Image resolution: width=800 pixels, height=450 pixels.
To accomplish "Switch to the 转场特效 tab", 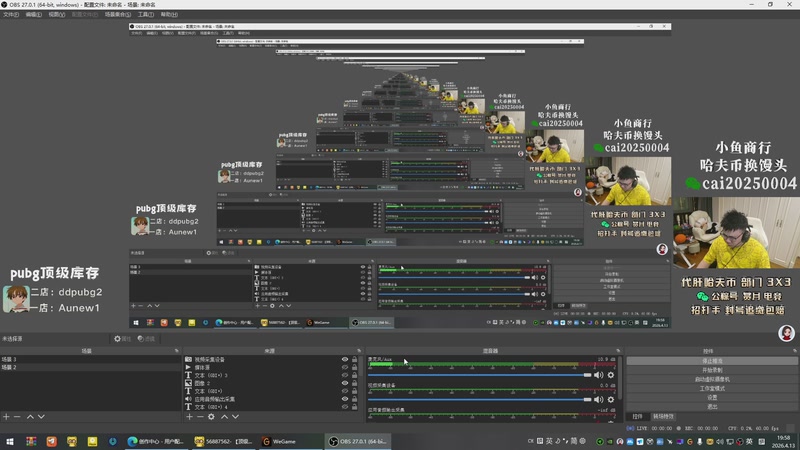I will coord(663,416).
